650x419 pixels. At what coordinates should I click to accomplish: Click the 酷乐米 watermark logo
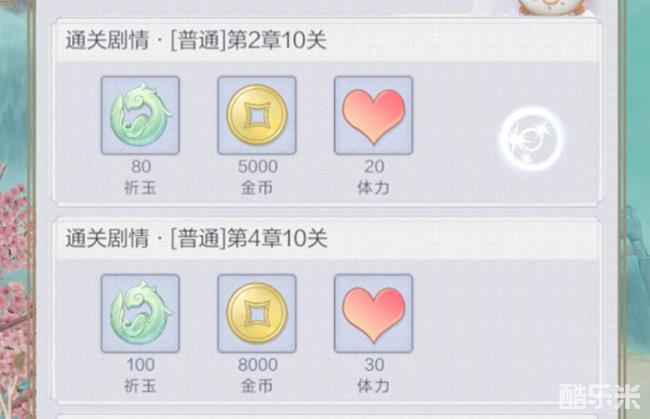(600, 397)
